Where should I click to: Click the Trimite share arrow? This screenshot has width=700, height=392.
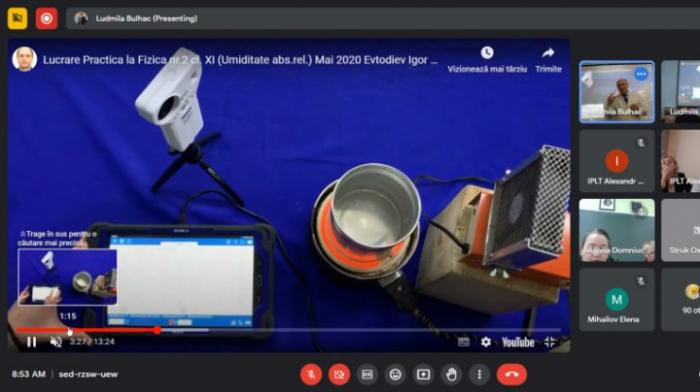[548, 53]
